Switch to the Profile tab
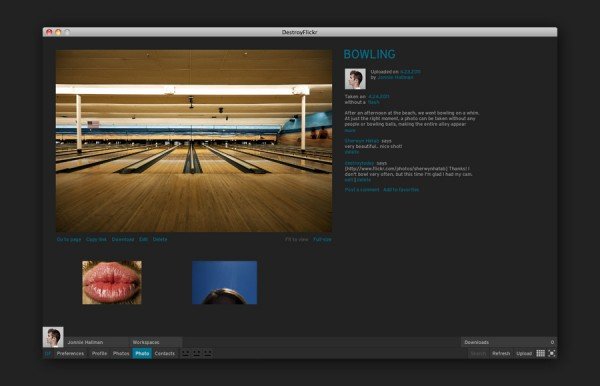Image resolution: width=600 pixels, height=386 pixels. pyautogui.click(x=99, y=353)
